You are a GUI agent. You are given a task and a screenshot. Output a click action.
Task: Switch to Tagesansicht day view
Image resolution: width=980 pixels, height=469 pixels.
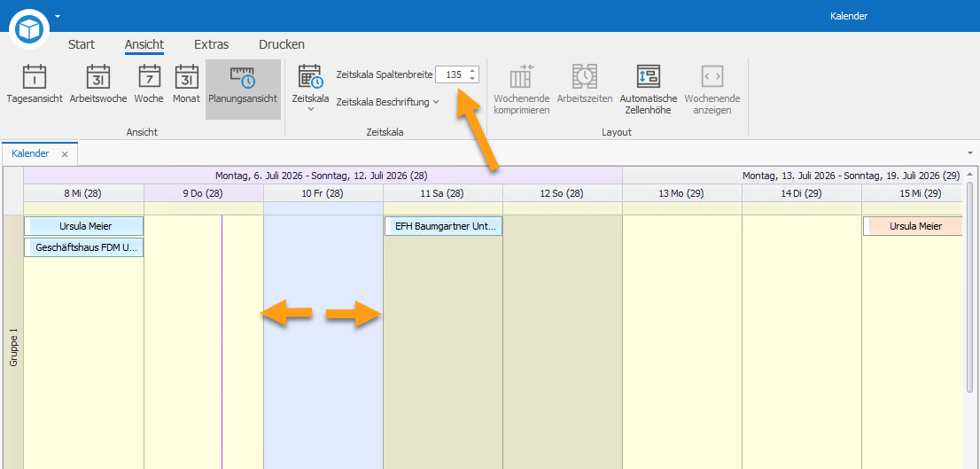35,84
